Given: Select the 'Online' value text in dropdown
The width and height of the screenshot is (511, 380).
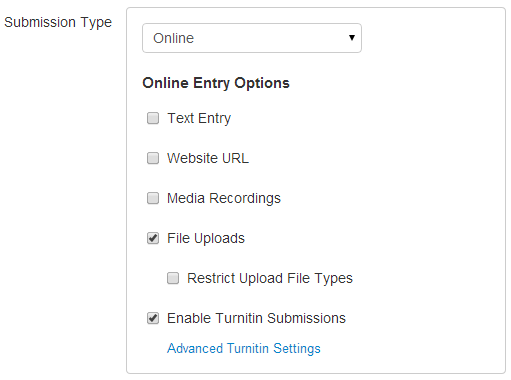Looking at the screenshot, I should (x=173, y=38).
